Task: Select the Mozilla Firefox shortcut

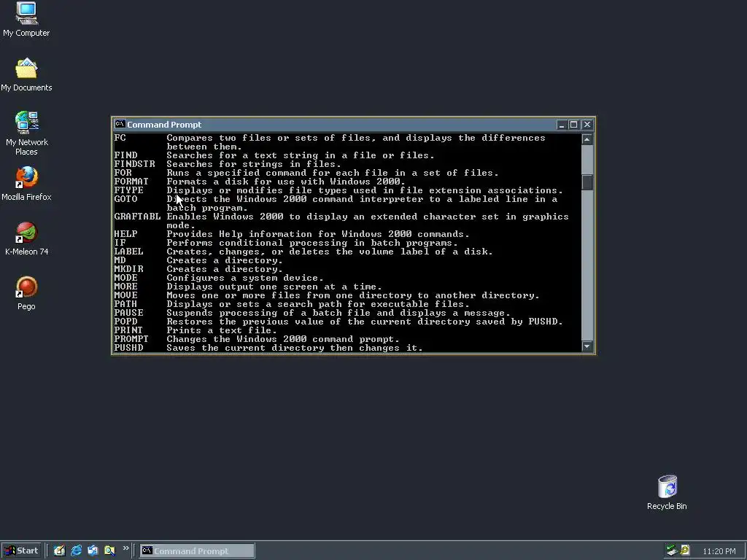Action: click(26, 184)
